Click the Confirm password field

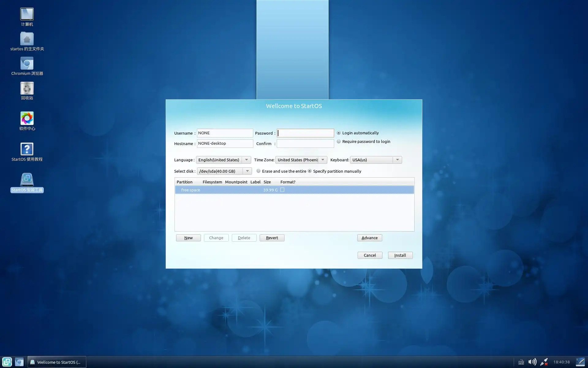tap(305, 144)
